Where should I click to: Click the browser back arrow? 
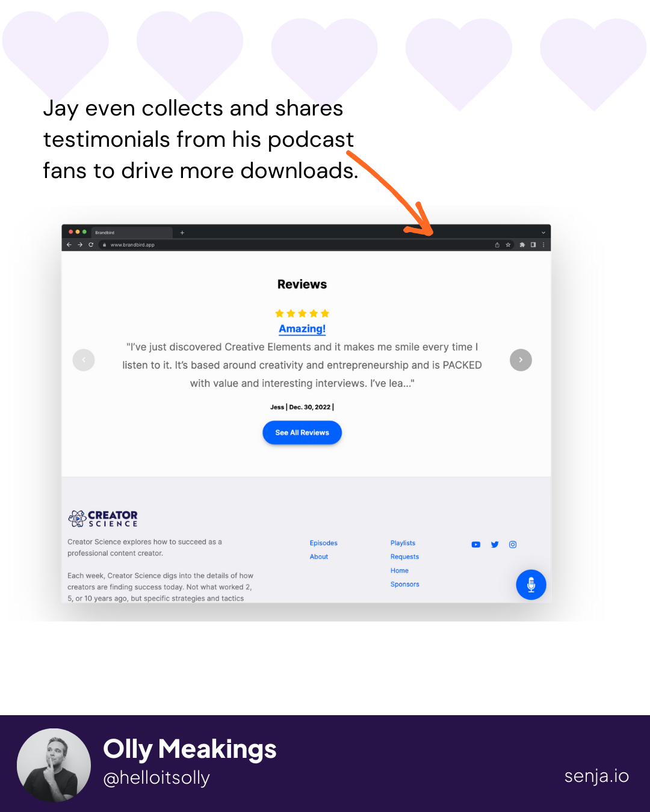[x=69, y=245]
